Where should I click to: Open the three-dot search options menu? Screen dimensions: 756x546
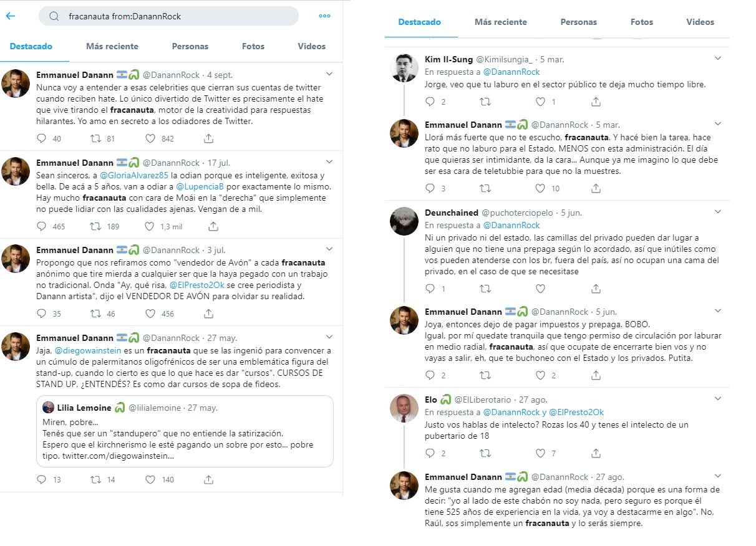pyautogui.click(x=324, y=16)
